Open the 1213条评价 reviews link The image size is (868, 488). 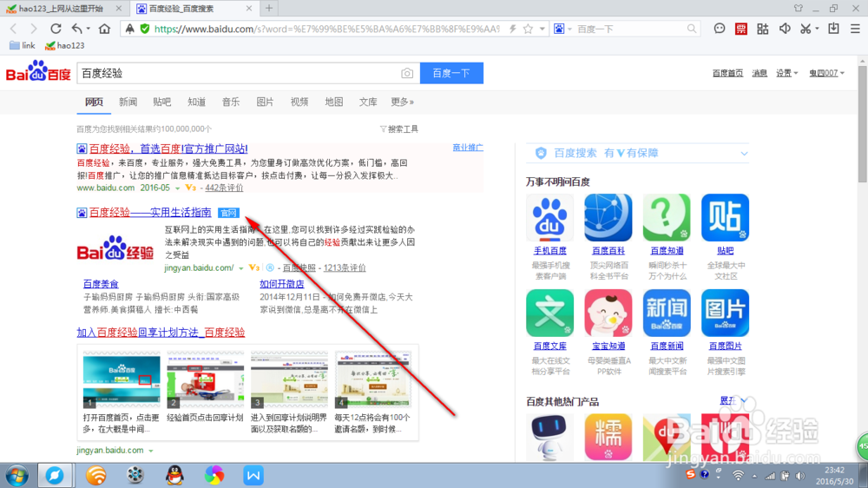point(345,268)
